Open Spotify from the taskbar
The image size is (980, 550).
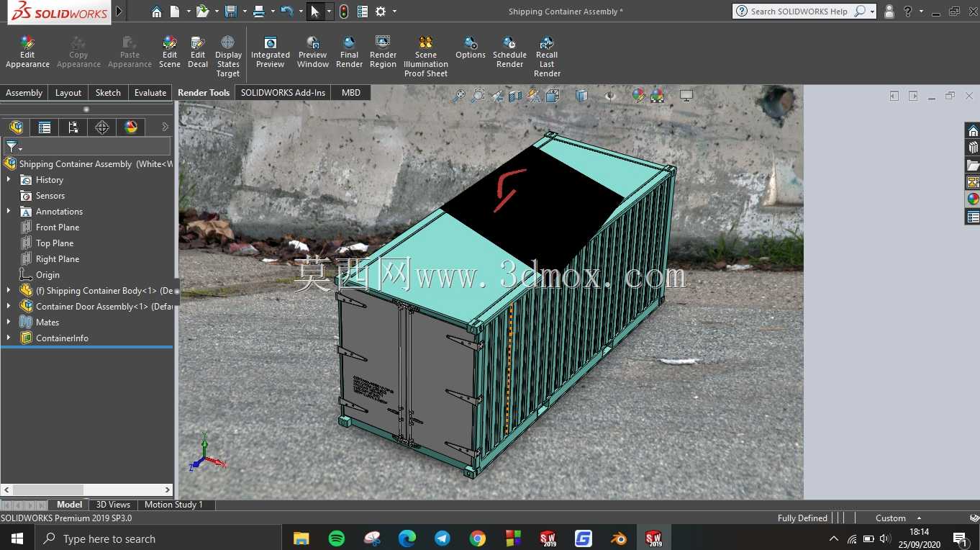point(336,538)
